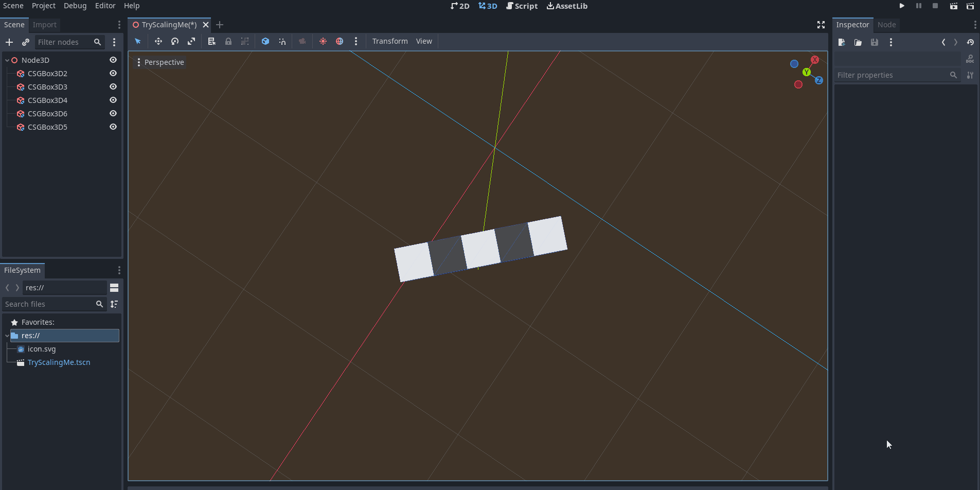Open the AssetLib workspace
Screen dimensions: 980x490
coord(567,6)
